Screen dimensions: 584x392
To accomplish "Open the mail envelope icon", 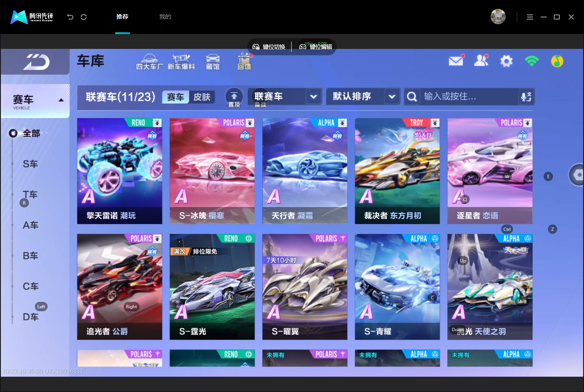I will (x=456, y=61).
